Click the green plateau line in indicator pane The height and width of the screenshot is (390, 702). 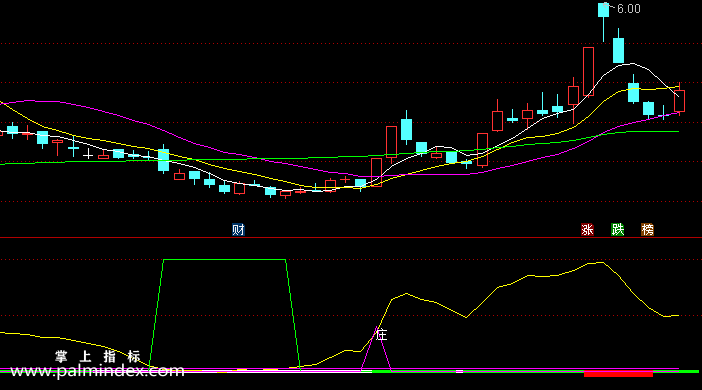(x=224, y=260)
